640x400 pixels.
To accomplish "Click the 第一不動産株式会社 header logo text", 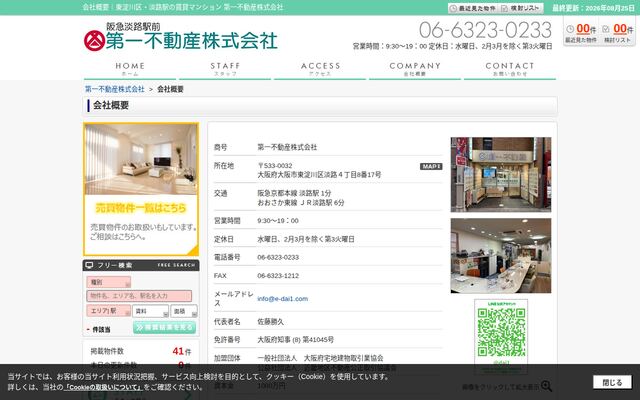I will (x=191, y=41).
